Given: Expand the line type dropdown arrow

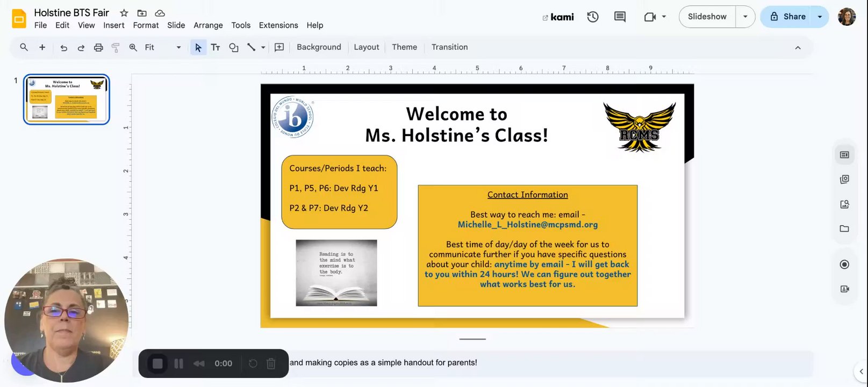Looking at the screenshot, I should coord(263,47).
